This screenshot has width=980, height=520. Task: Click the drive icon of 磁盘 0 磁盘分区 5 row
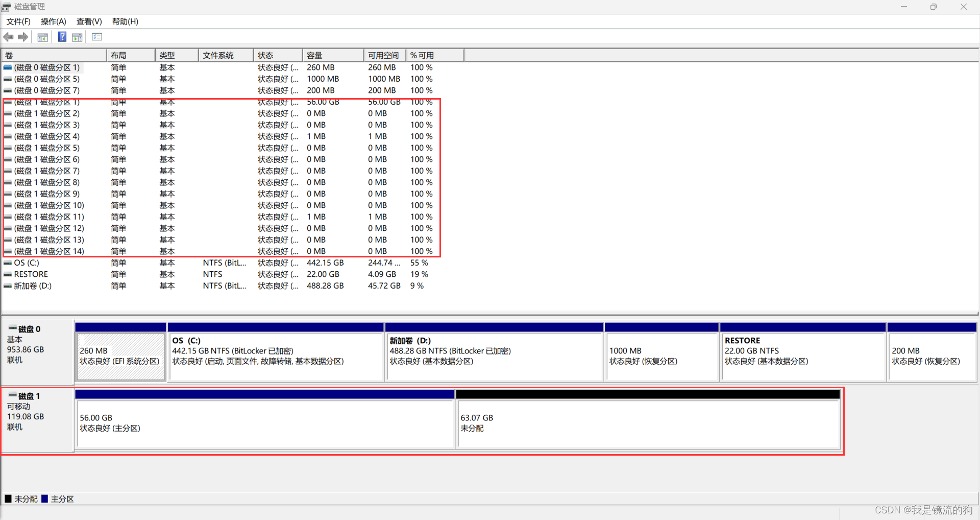click(x=8, y=79)
